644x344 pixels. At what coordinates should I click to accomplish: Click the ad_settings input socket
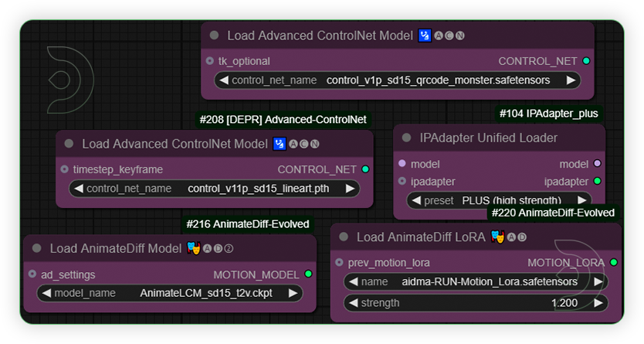[x=32, y=274]
